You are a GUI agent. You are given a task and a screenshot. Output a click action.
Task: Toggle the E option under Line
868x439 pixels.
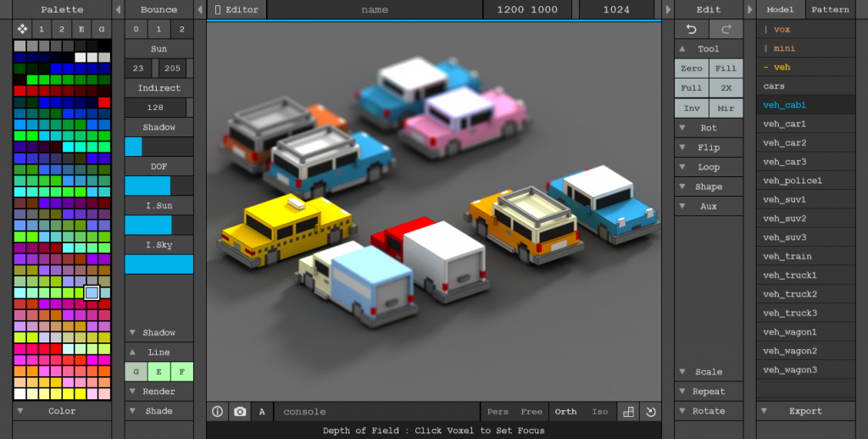pos(159,372)
